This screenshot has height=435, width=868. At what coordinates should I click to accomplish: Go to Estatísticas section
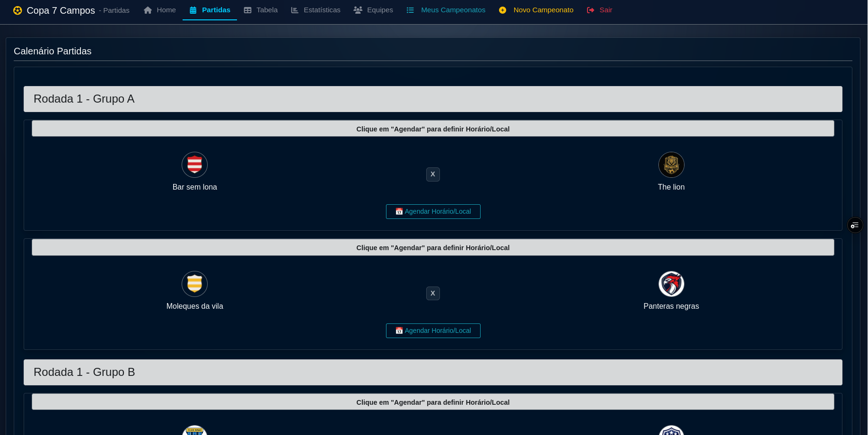(316, 10)
